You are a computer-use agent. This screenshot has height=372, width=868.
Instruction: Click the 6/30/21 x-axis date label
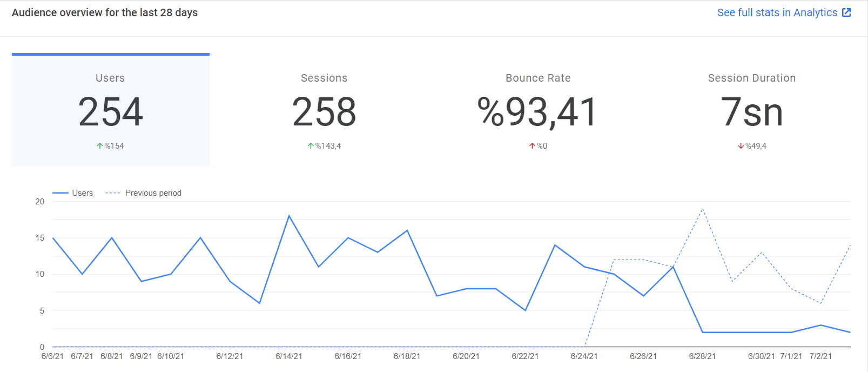point(762,356)
